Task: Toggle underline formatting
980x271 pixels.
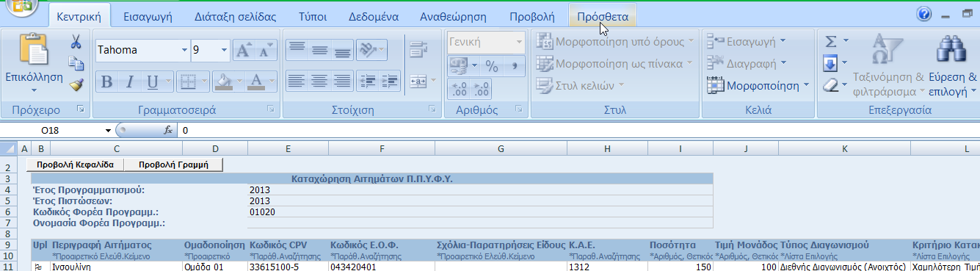Action: tap(153, 82)
